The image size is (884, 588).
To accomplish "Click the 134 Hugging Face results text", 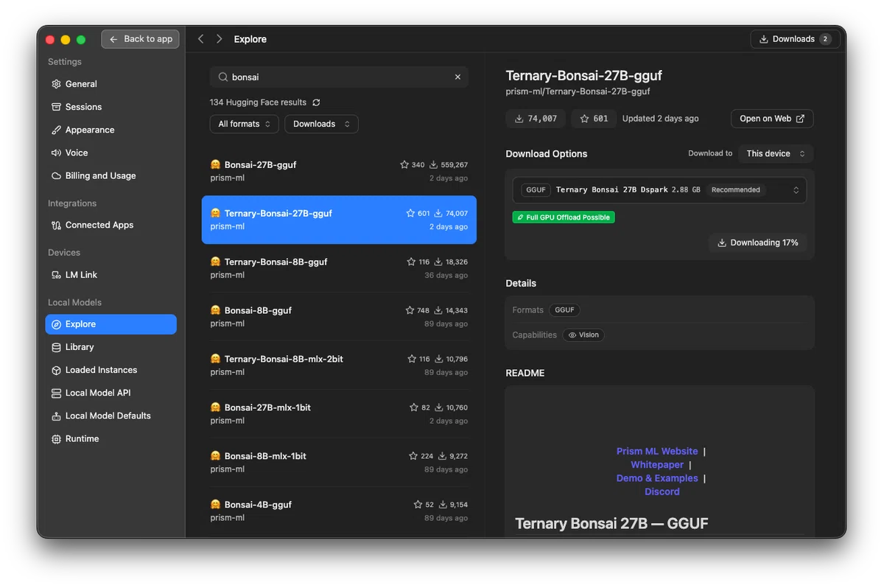I will click(x=258, y=102).
